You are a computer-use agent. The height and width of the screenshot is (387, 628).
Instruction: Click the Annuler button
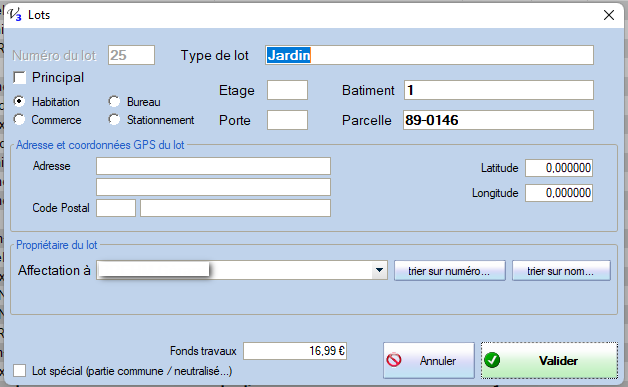point(429,361)
